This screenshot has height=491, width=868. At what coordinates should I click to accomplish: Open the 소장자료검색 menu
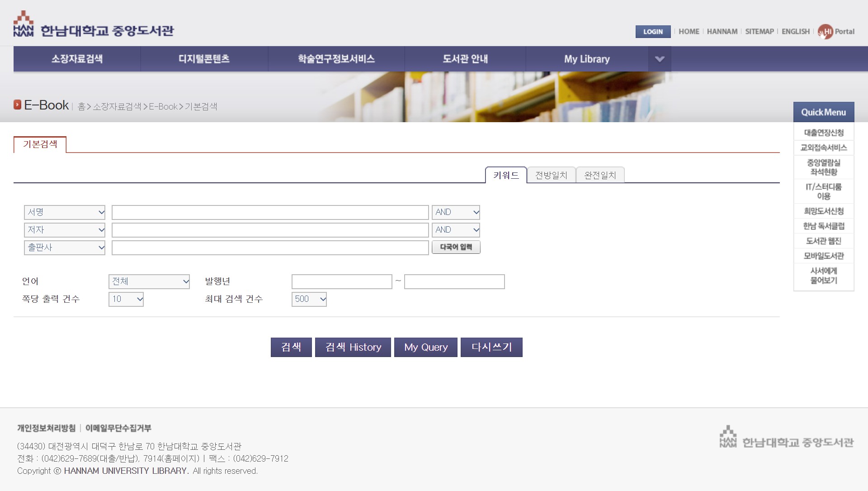point(77,59)
